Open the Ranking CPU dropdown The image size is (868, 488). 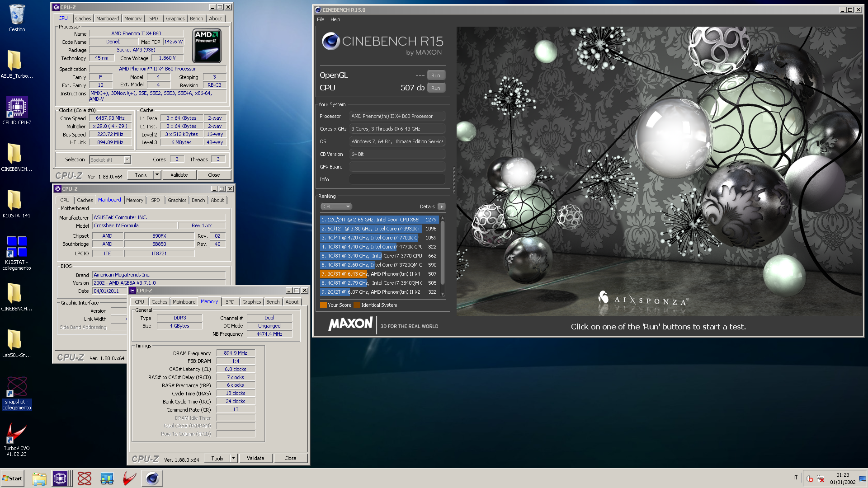[336, 206]
